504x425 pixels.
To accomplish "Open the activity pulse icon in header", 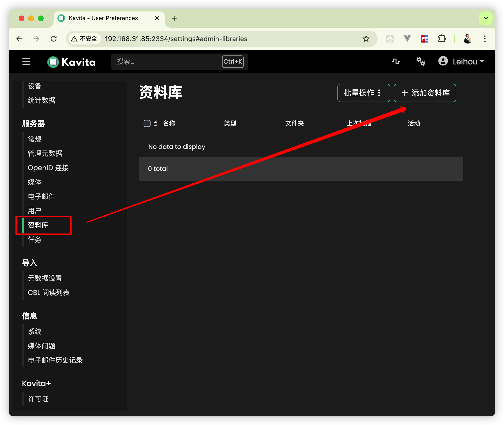I will [x=396, y=61].
